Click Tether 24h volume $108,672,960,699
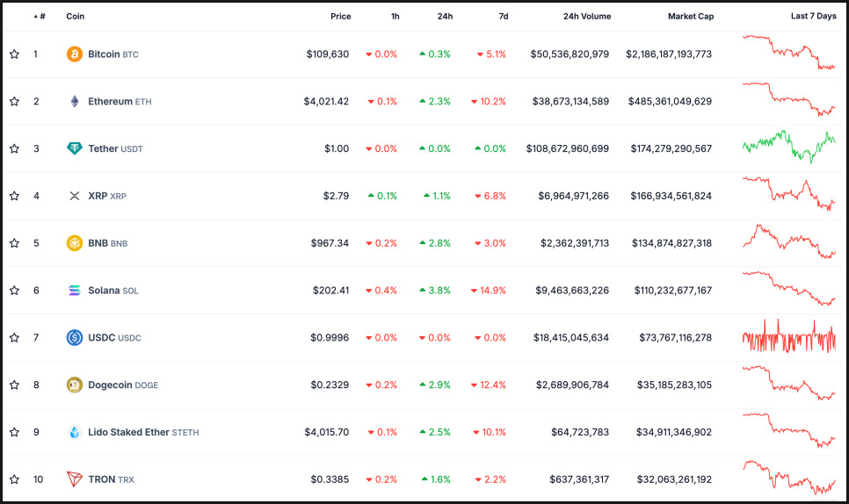 568,148
